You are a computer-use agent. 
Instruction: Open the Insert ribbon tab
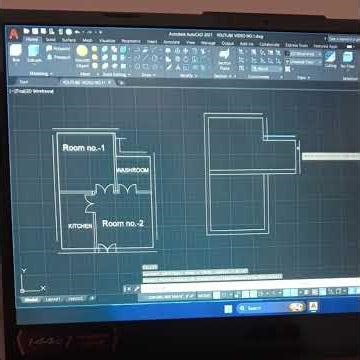point(152,42)
